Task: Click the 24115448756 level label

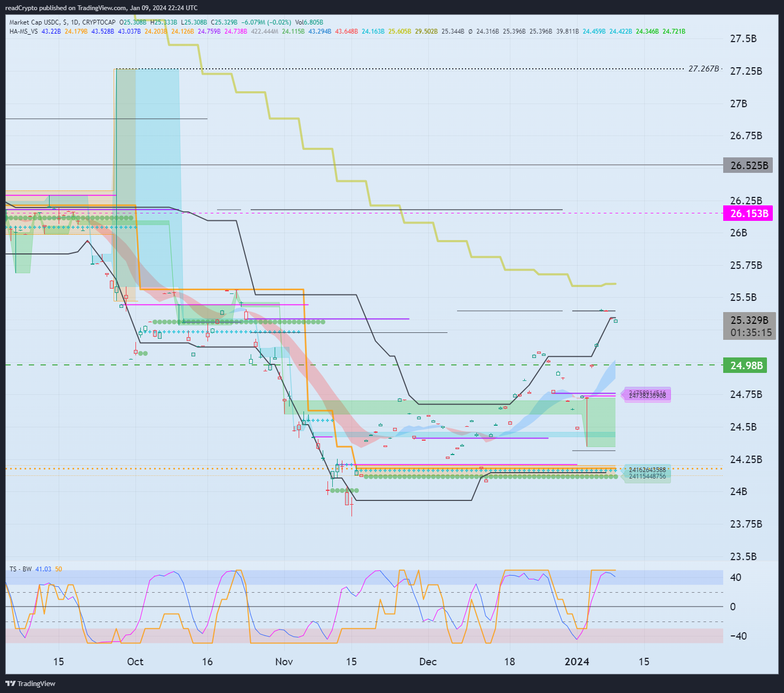Action: tap(647, 476)
